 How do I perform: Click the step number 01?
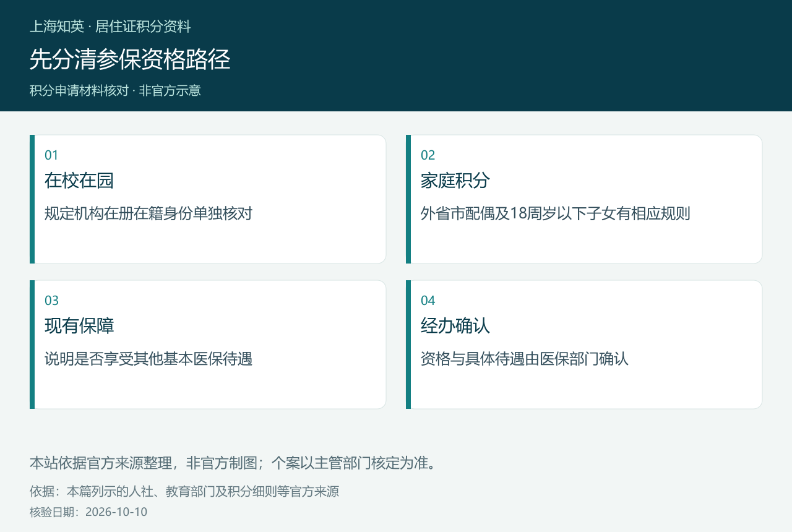pyautogui.click(x=51, y=155)
